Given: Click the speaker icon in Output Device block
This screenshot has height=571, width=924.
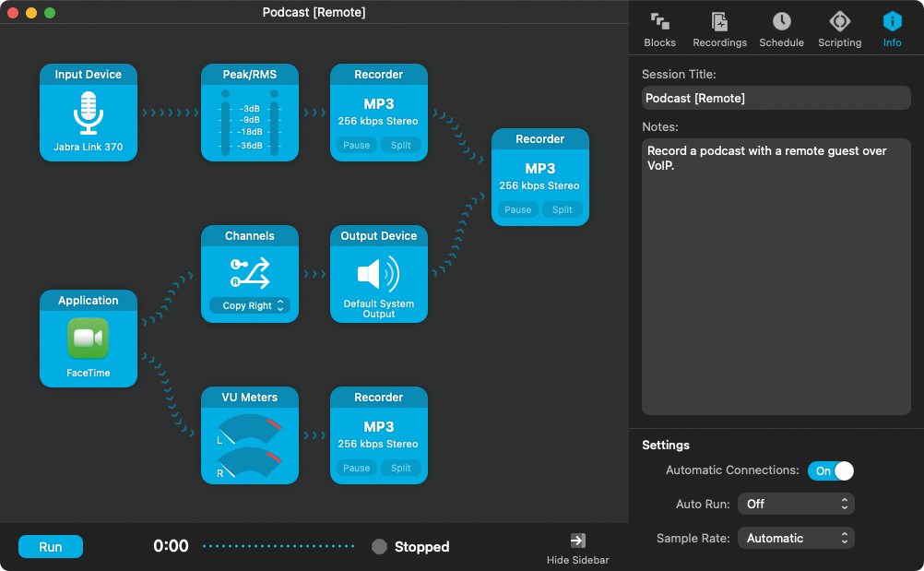Looking at the screenshot, I should (x=379, y=274).
